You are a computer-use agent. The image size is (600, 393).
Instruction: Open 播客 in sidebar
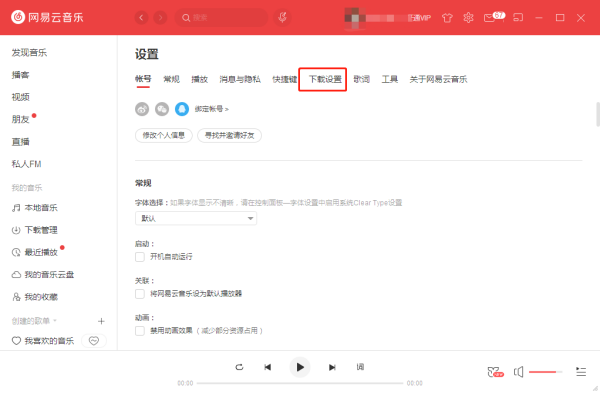pos(20,75)
